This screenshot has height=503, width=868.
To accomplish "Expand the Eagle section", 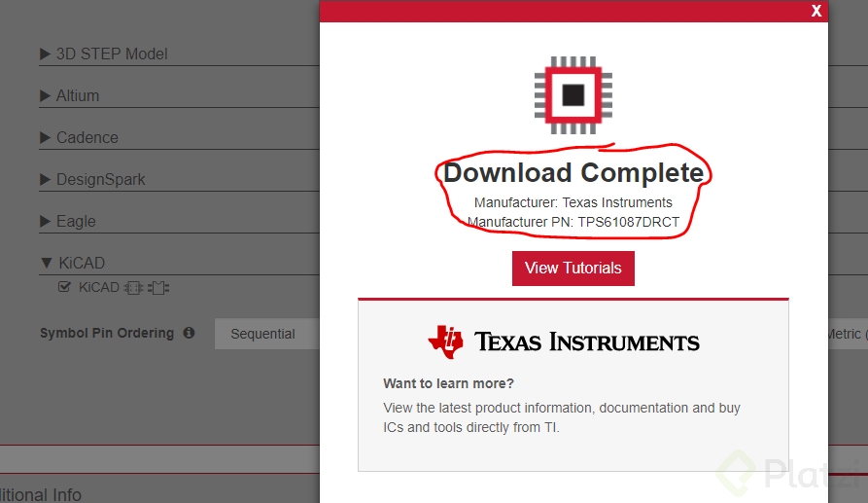I will 68,221.
